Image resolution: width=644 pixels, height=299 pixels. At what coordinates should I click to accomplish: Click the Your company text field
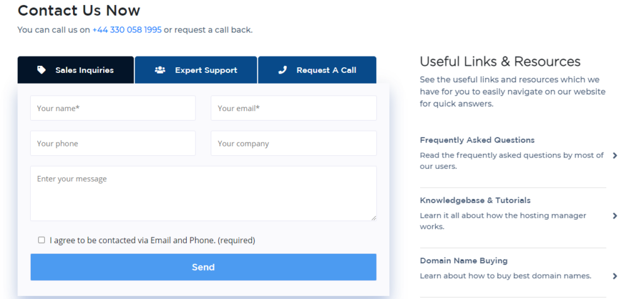(x=294, y=143)
